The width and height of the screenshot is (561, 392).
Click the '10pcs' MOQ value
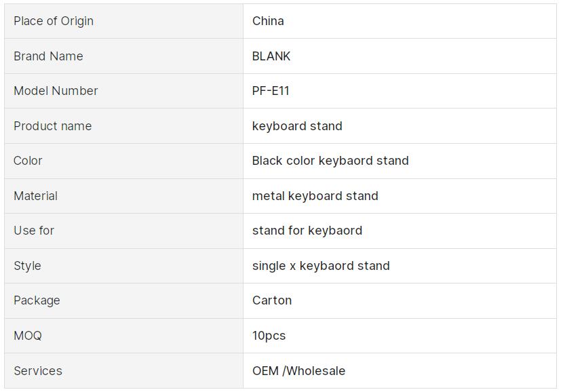point(269,336)
